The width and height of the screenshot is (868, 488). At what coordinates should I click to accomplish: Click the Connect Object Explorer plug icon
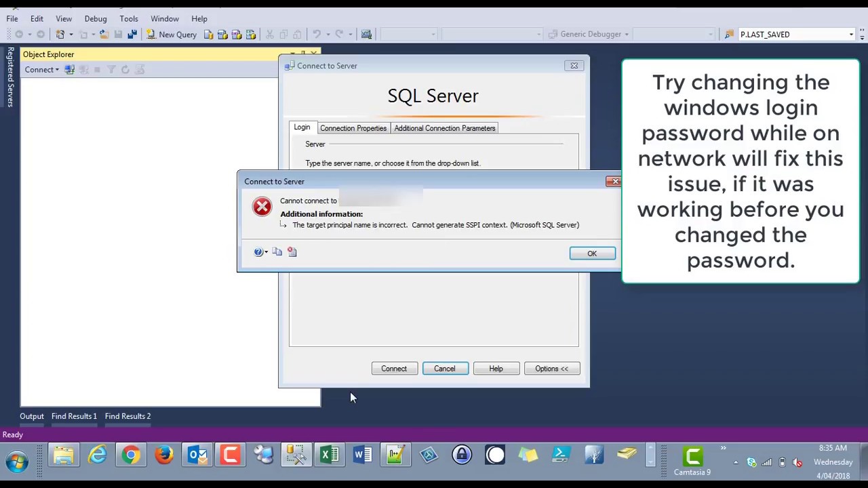tap(69, 70)
